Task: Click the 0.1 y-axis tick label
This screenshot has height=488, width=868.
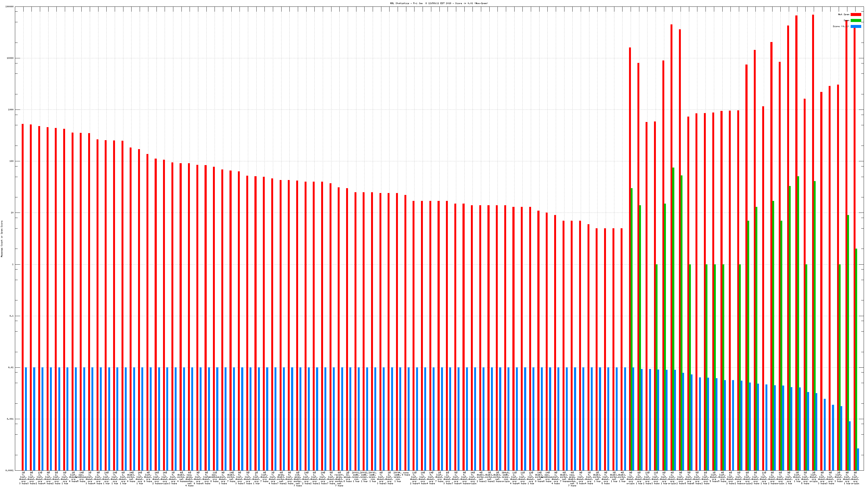Action: pyautogui.click(x=12, y=316)
